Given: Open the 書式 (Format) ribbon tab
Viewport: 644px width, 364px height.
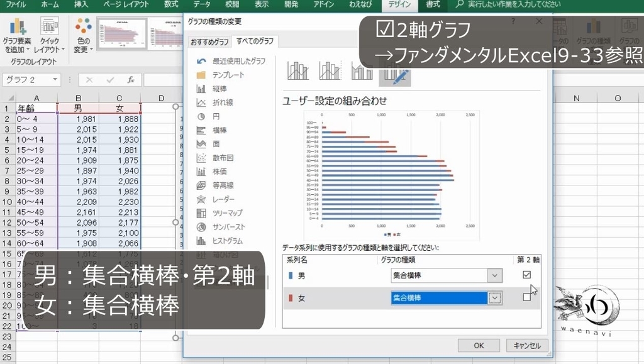Looking at the screenshot, I should (x=433, y=4).
